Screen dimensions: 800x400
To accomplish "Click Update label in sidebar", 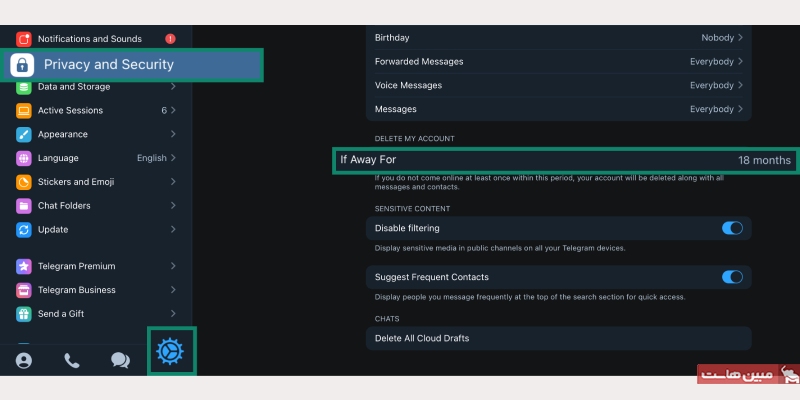I will (x=53, y=230).
